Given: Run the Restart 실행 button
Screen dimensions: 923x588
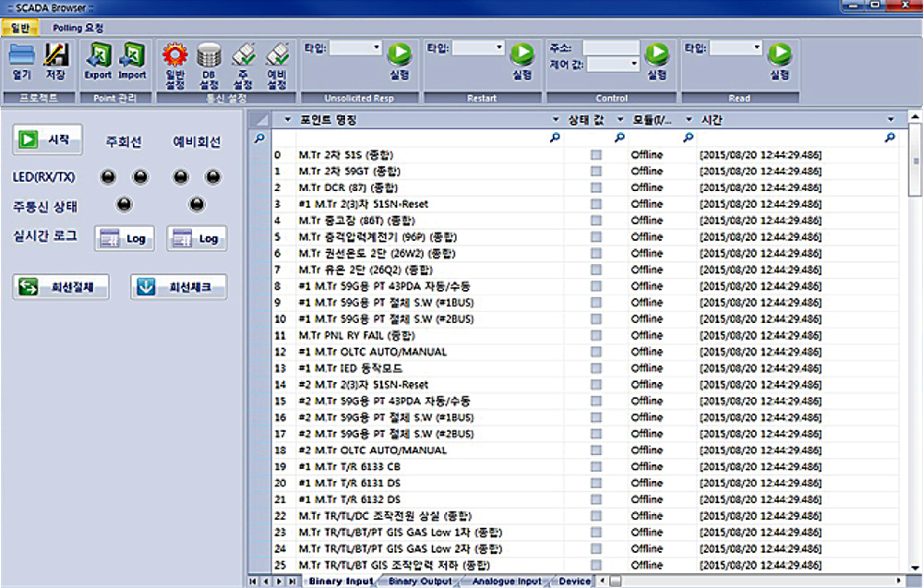Looking at the screenshot, I should click(522, 62).
